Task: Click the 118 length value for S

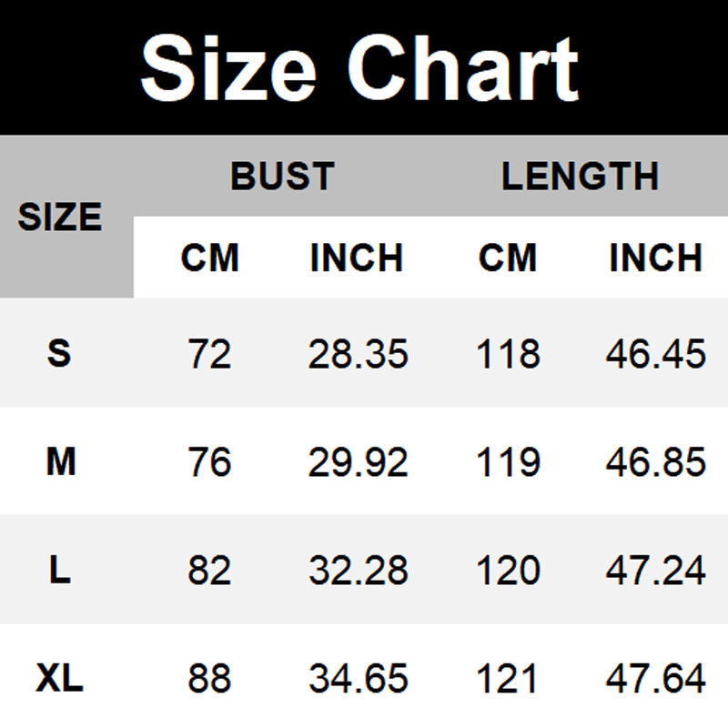Action: pos(508,354)
